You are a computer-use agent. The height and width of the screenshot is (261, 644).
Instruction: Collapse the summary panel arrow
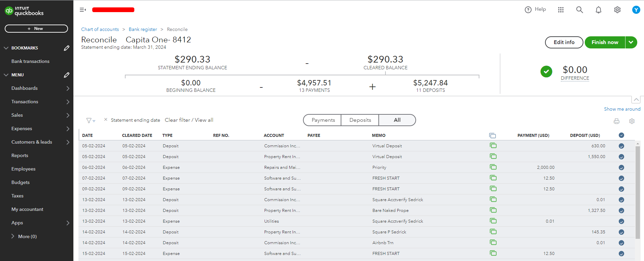coord(636,100)
